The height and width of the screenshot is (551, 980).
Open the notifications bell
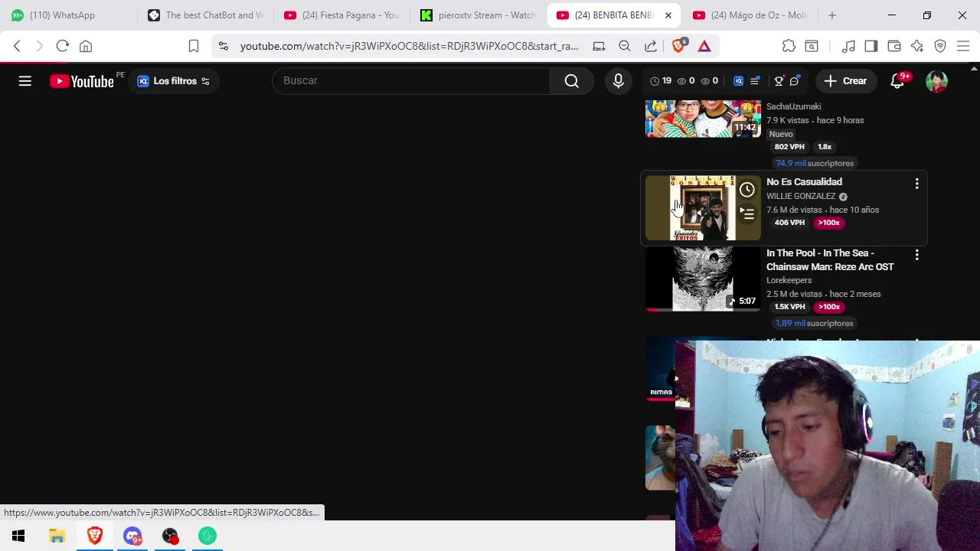coord(897,81)
